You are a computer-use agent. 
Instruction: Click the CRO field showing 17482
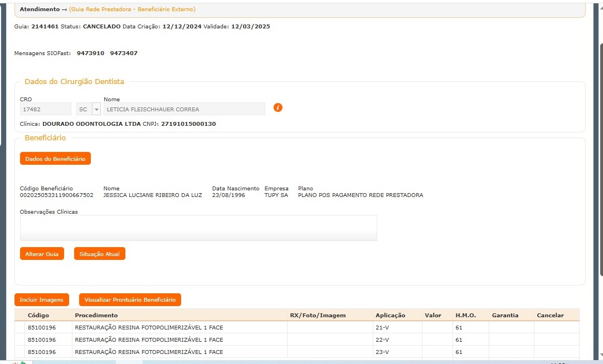pos(45,109)
